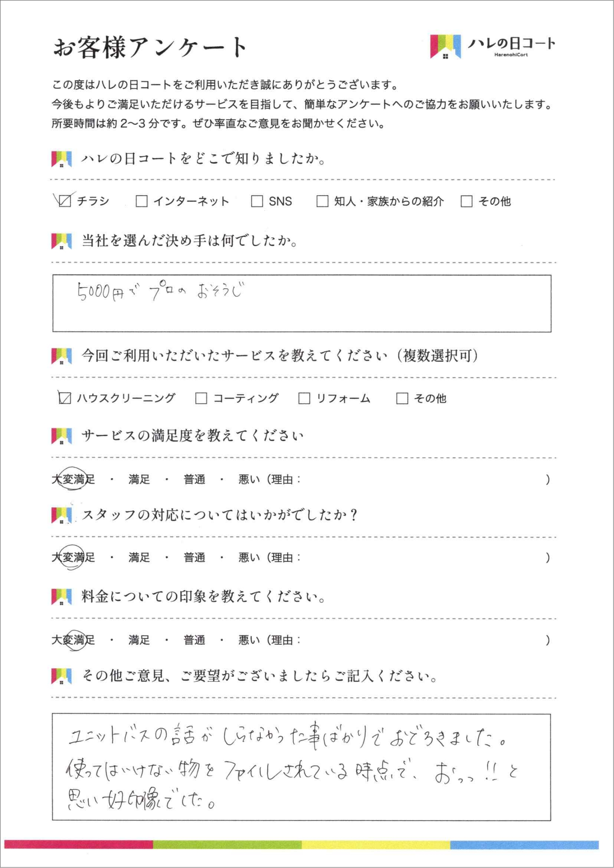Click the icon next to 今回ご利用いただいたサービス heading
614x868 pixels.
coord(61,356)
